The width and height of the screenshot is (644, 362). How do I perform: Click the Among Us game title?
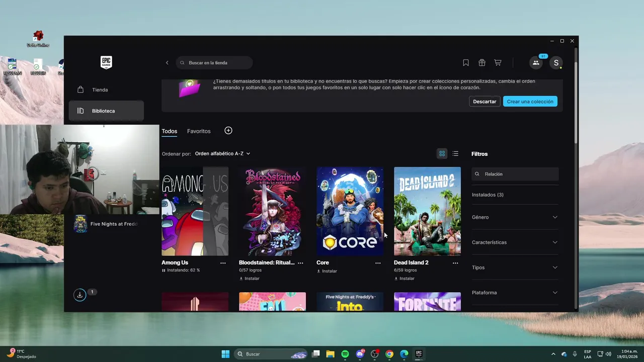[175, 263]
